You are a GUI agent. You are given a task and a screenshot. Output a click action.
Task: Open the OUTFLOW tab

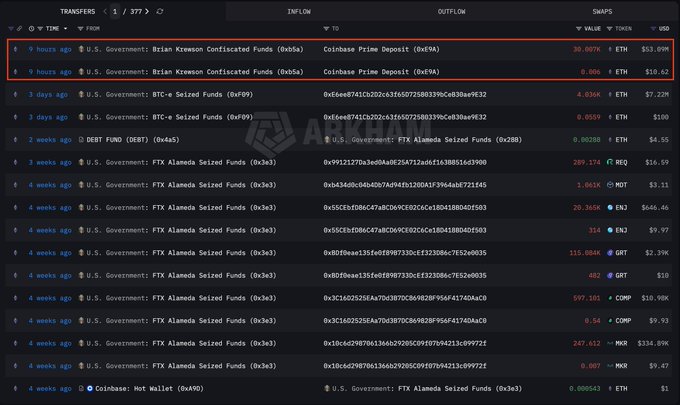pos(451,11)
